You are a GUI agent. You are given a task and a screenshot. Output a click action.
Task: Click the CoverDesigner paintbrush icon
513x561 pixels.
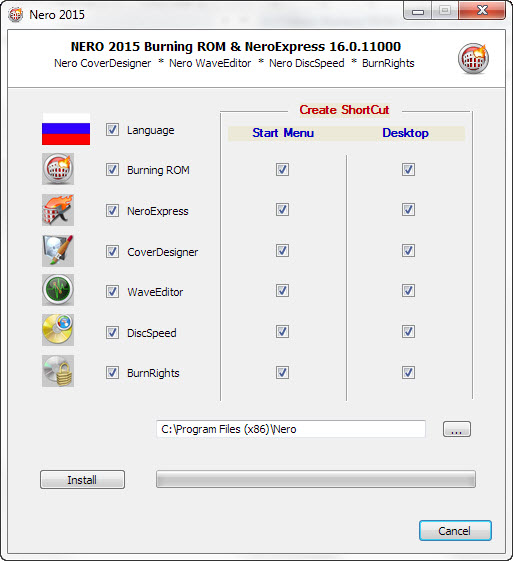tap(58, 251)
